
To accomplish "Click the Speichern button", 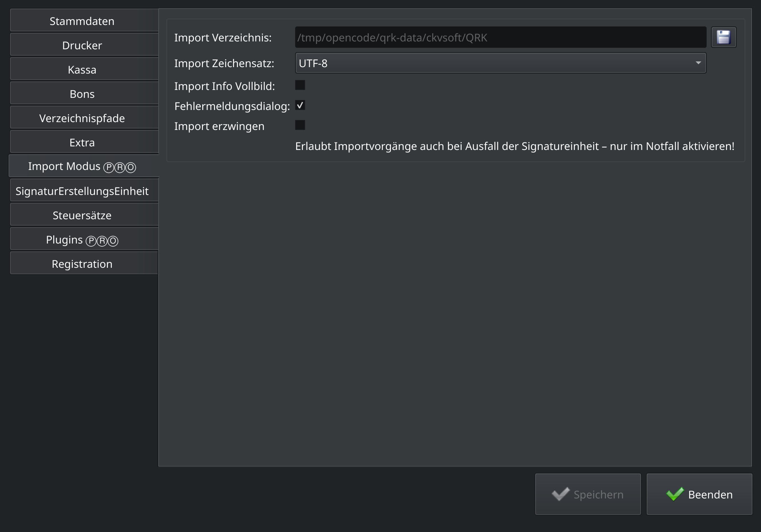I will 588,494.
